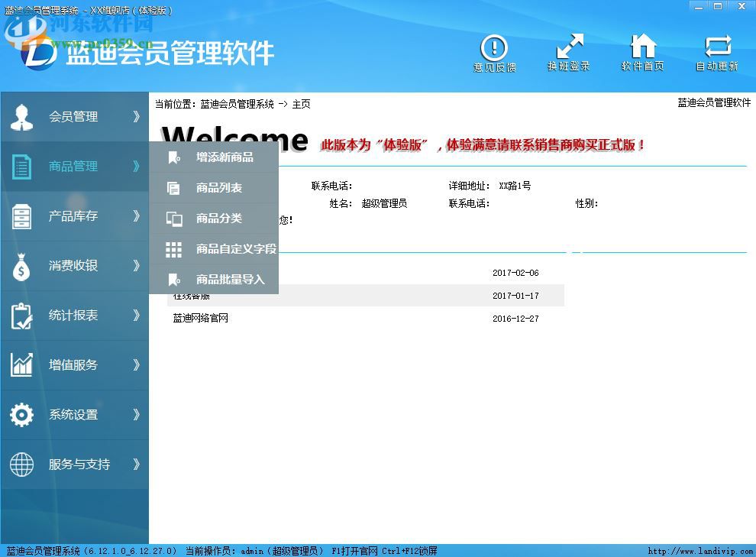Click the 软件首页 home icon
The height and width of the screenshot is (557, 756).
(x=644, y=51)
